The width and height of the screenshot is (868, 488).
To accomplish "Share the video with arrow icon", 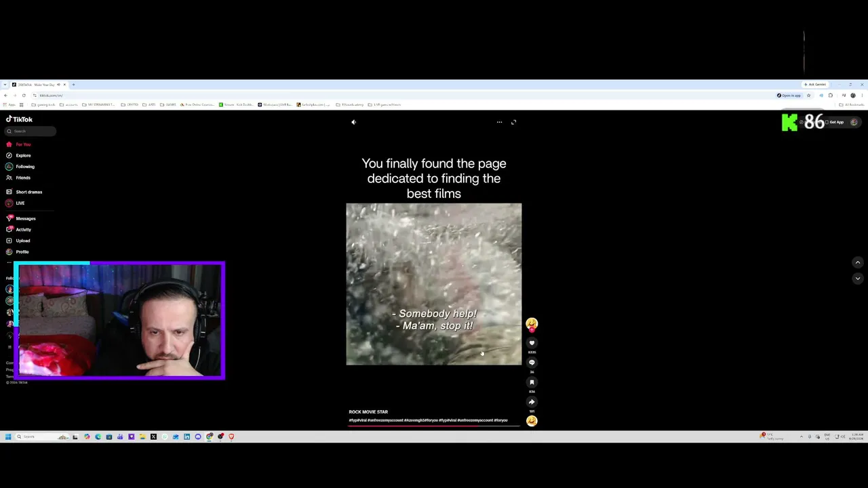I will [532, 402].
